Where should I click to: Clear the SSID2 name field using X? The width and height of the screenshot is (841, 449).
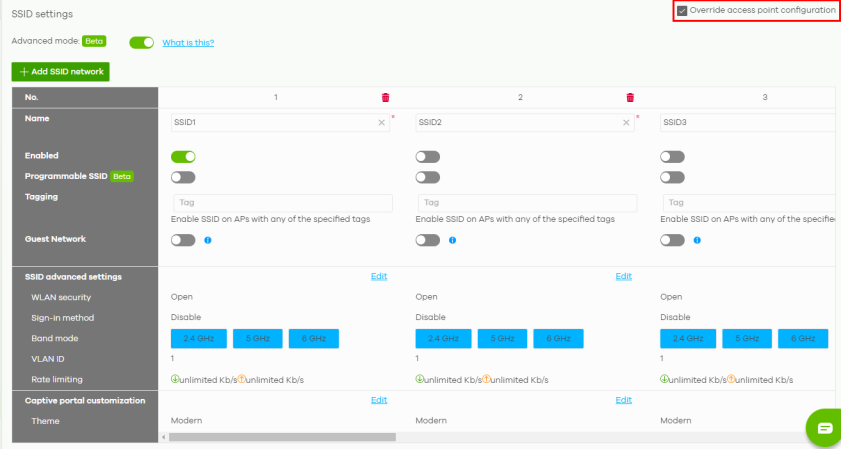point(626,123)
